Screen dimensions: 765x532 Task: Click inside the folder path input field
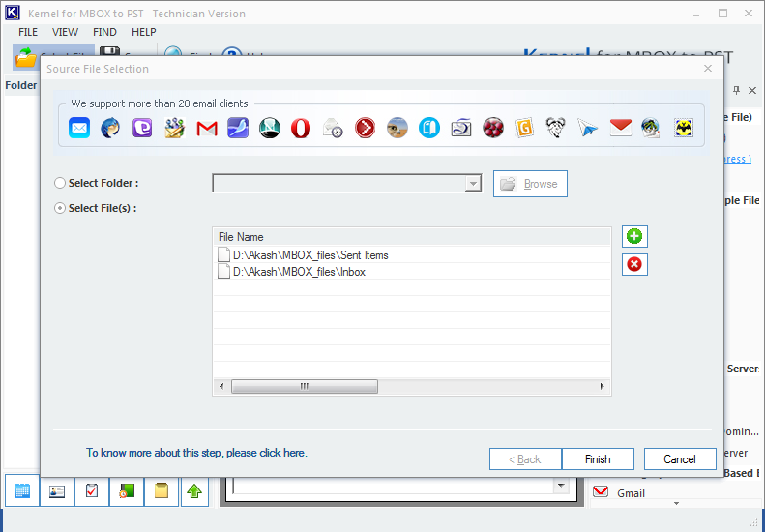tap(339, 184)
